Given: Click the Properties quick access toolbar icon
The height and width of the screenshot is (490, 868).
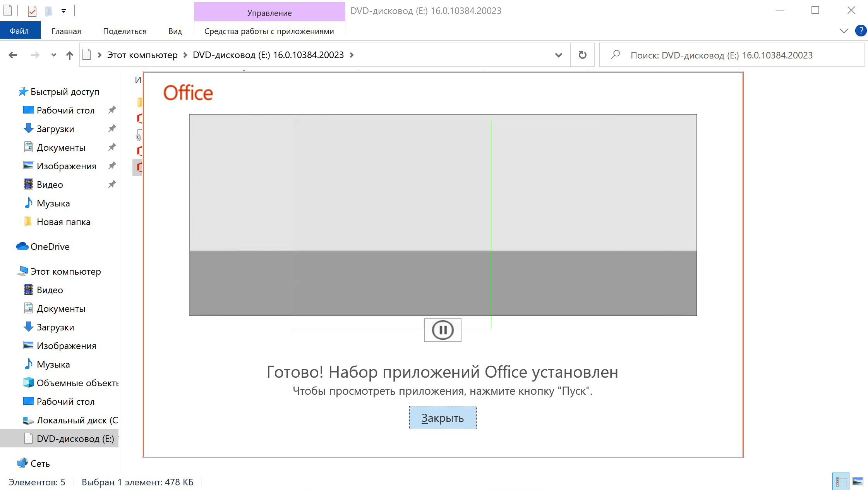Looking at the screenshot, I should [x=33, y=11].
